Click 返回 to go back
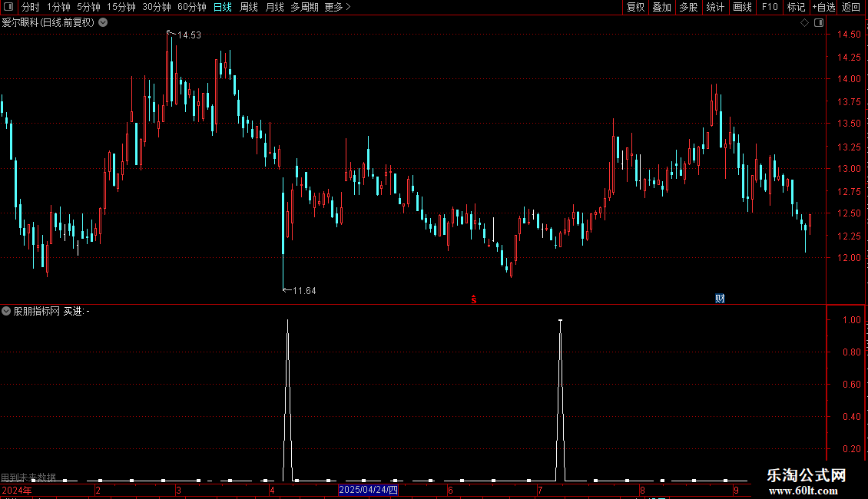The image size is (868, 499). coord(851,7)
